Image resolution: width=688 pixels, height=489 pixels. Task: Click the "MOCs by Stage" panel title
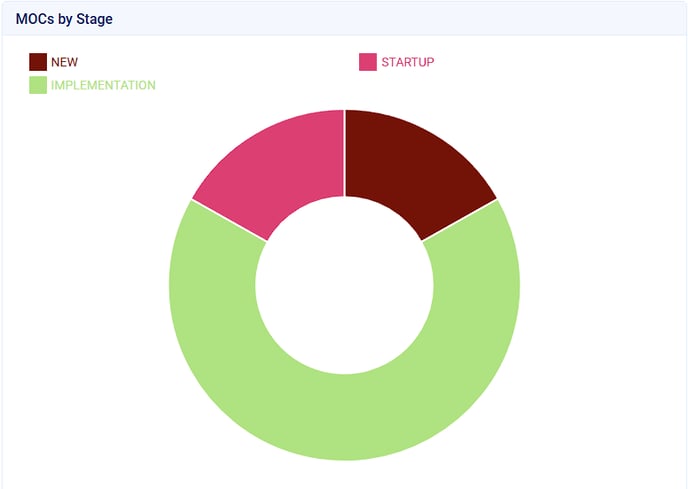64,19
